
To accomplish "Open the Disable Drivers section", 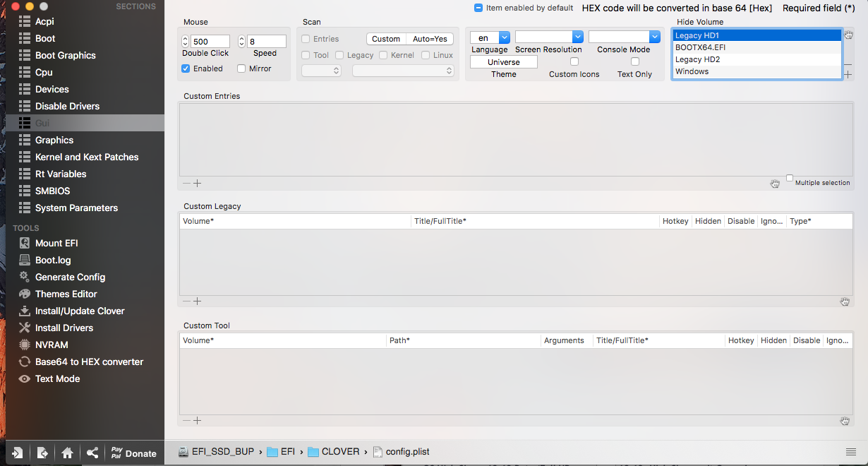I will pyautogui.click(x=67, y=106).
